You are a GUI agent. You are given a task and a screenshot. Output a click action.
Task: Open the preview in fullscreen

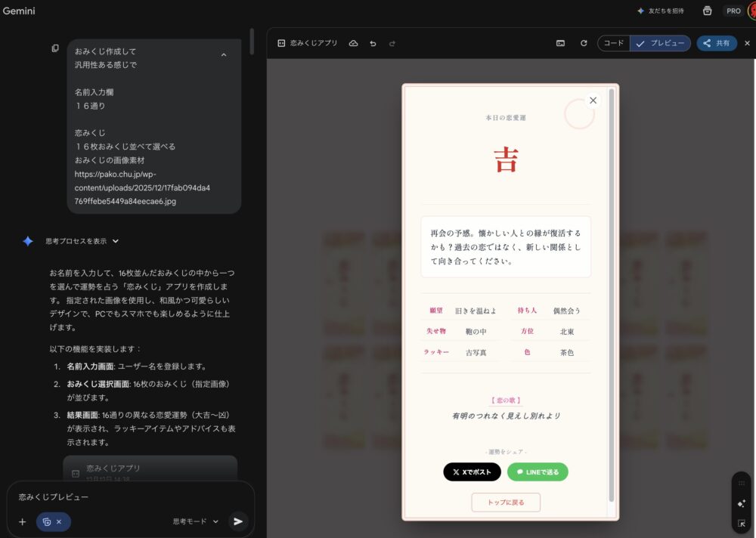coord(559,43)
